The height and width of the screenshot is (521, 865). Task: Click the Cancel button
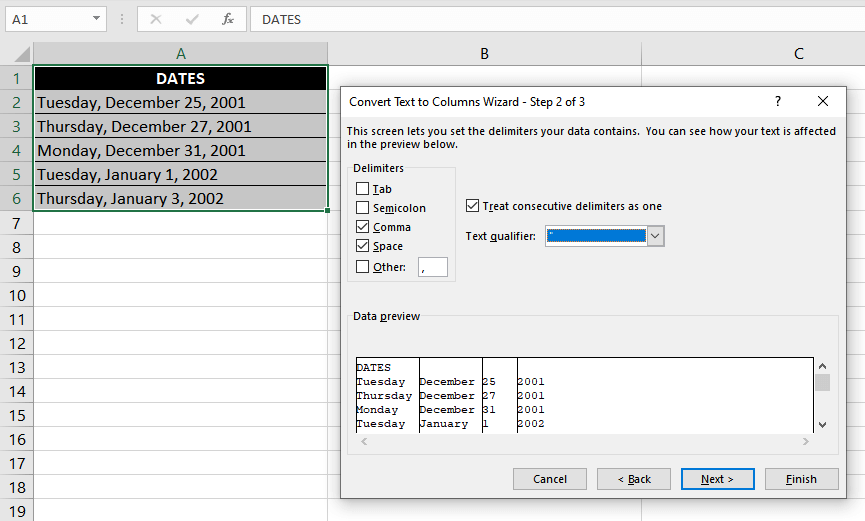tap(549, 479)
